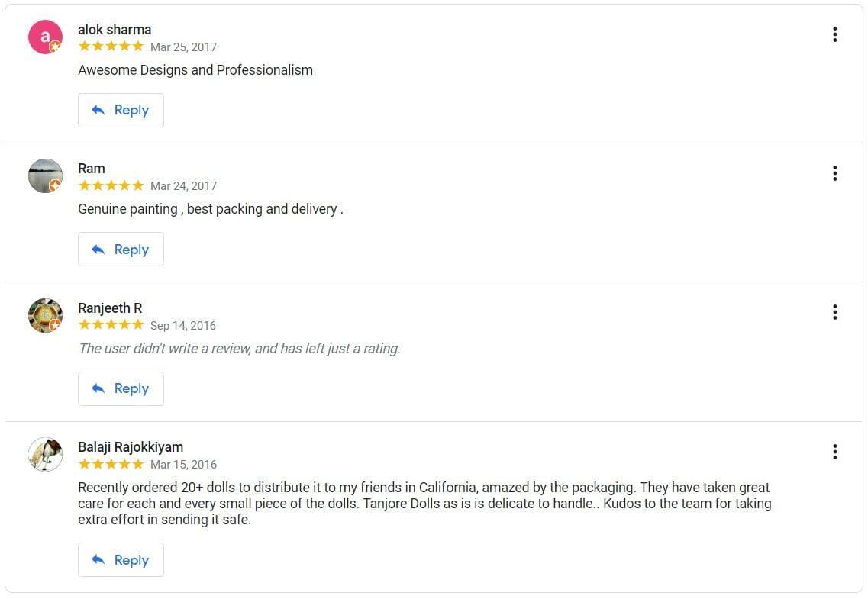Viewport: 868px width, 599px height.
Task: Click the star rating on Ram's review
Action: 111,185
